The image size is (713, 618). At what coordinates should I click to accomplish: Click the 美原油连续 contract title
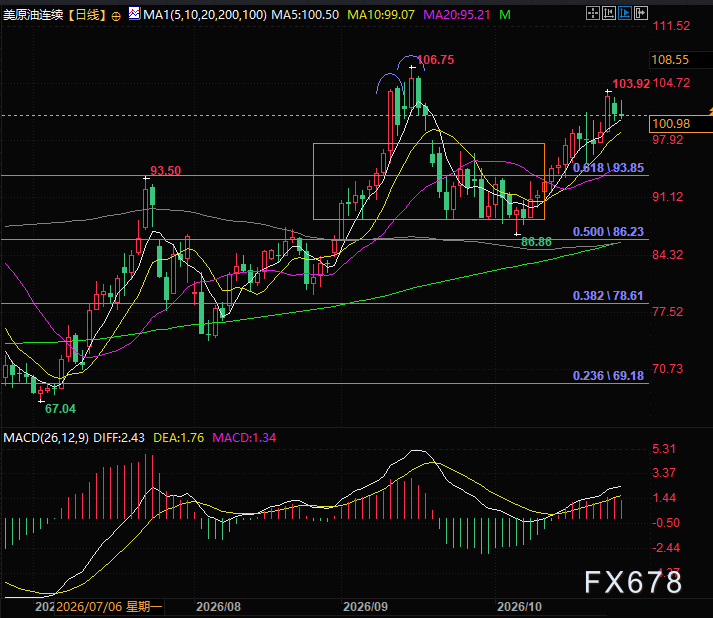click(x=33, y=15)
